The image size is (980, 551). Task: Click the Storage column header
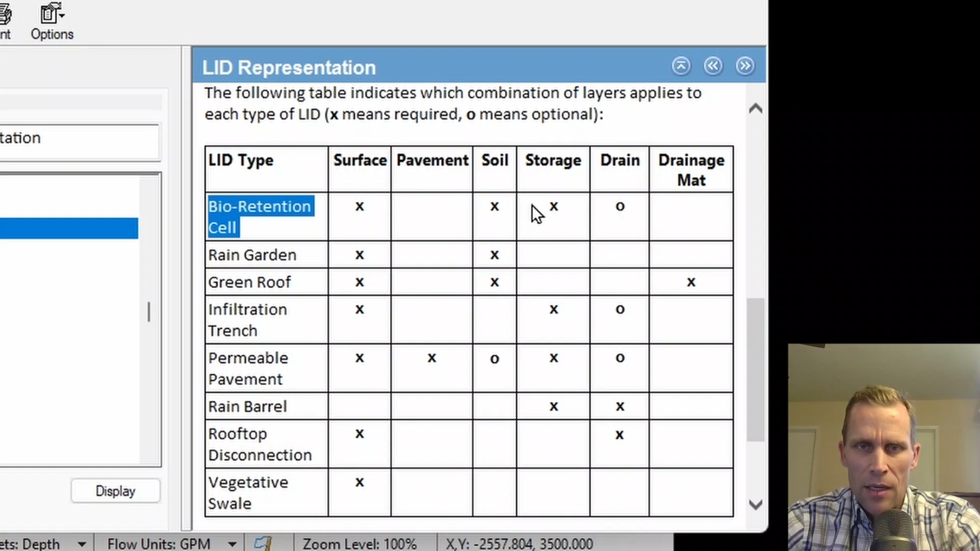[x=553, y=160]
